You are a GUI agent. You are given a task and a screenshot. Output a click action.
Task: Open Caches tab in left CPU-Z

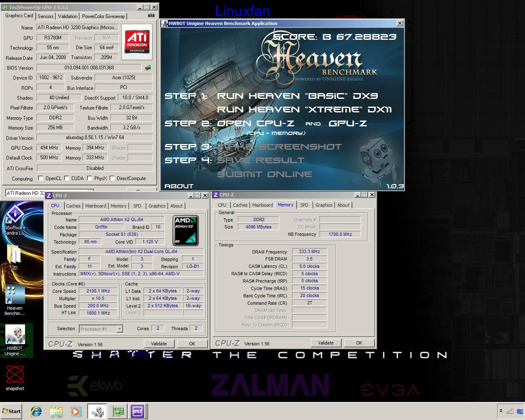(73, 206)
